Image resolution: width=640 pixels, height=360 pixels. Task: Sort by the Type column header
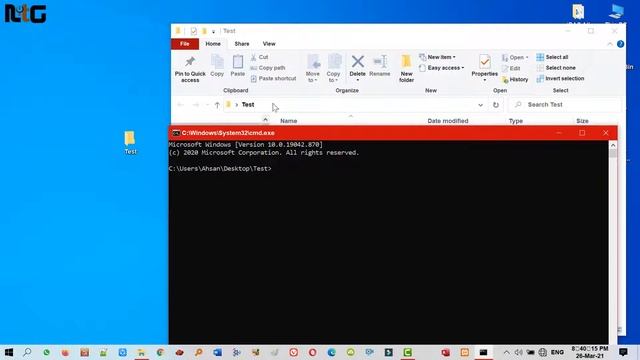point(516,121)
